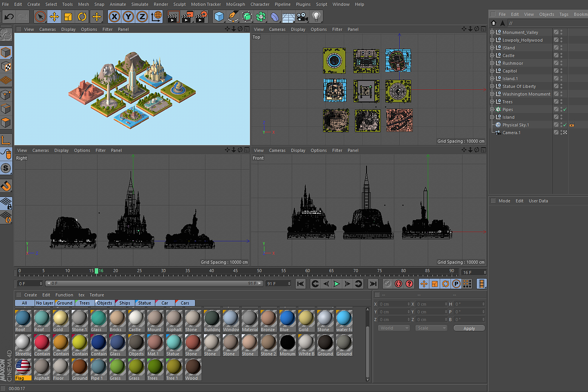588x392 pixels.
Task: Open Objects menu in Object Manager
Action: 547,14
